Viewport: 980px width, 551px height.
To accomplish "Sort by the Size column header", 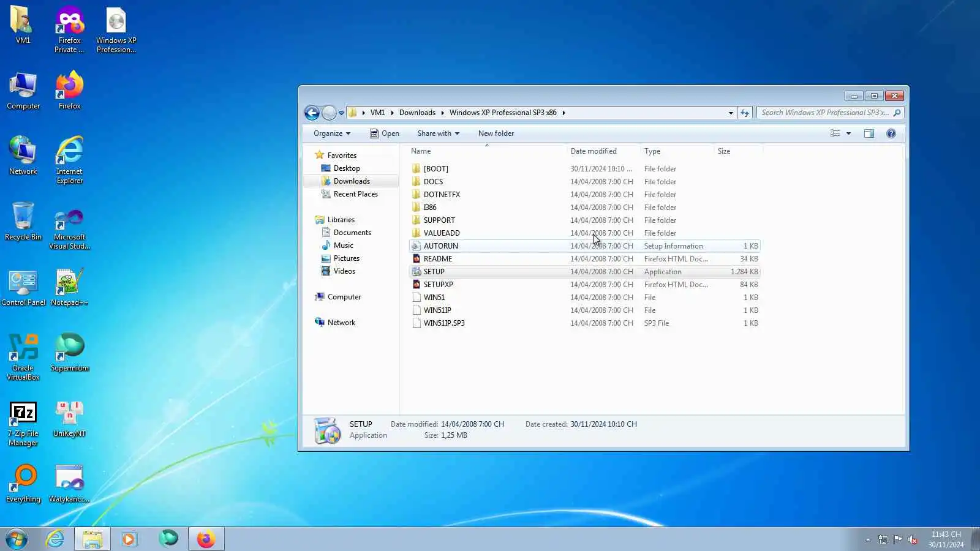I will (738, 151).
